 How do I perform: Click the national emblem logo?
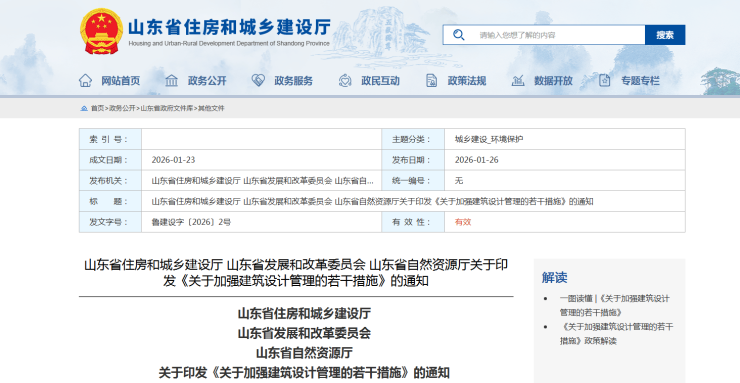(101, 31)
